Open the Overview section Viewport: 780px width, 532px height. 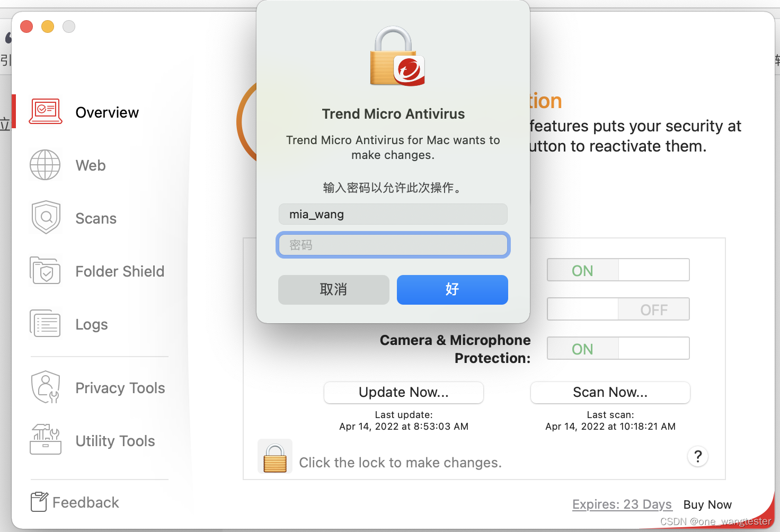click(107, 112)
